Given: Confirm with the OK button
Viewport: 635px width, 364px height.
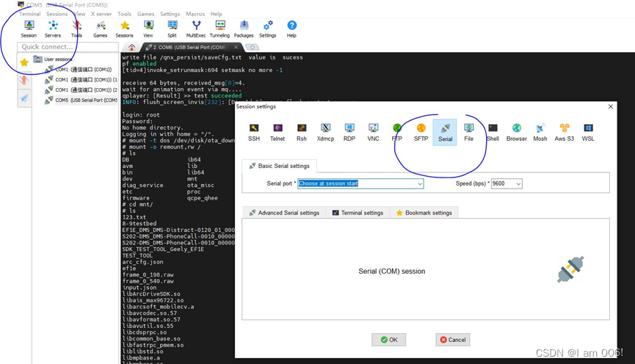Looking at the screenshot, I should [389, 340].
